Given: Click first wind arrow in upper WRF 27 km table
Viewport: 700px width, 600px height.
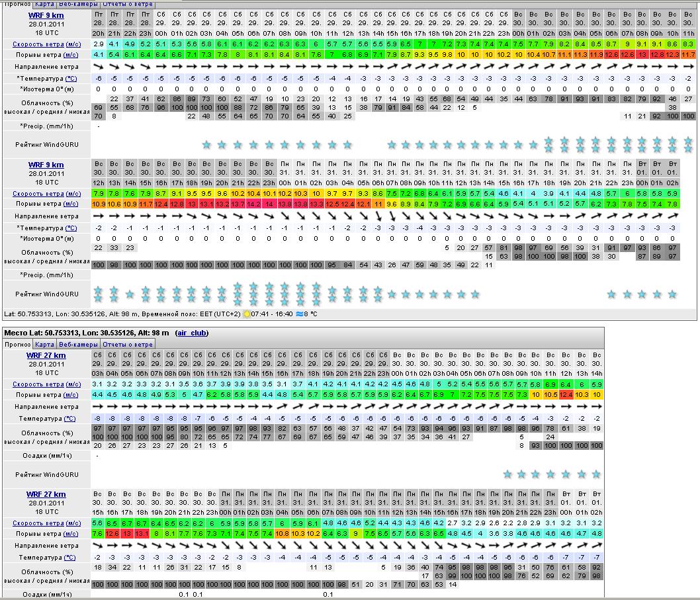Looking at the screenshot, I should tap(97, 407).
